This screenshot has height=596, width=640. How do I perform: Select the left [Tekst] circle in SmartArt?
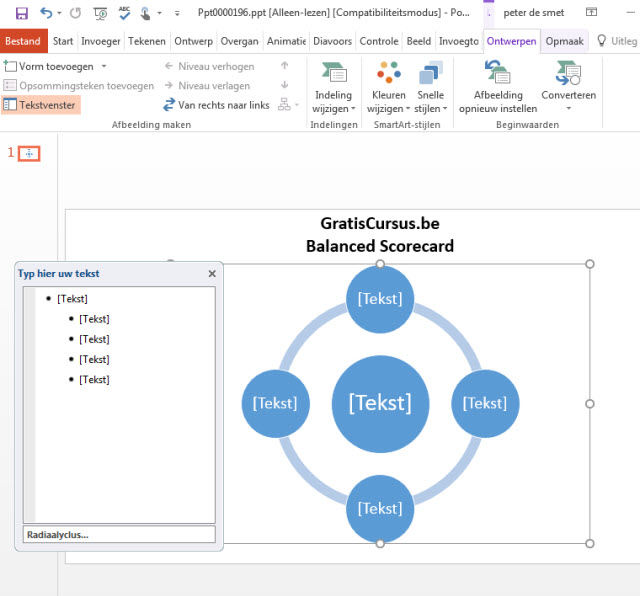pos(275,404)
